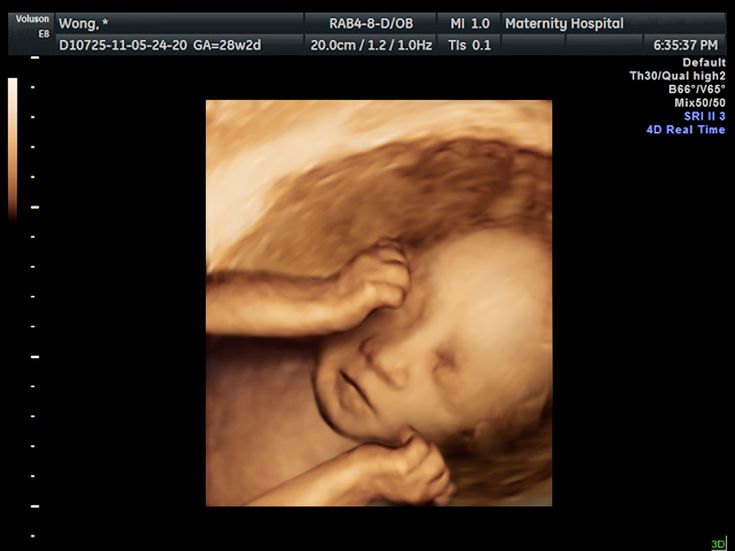Viewport: 735px width, 551px height.
Task: Click the B66°/V65° angle setting
Action: pos(697,89)
